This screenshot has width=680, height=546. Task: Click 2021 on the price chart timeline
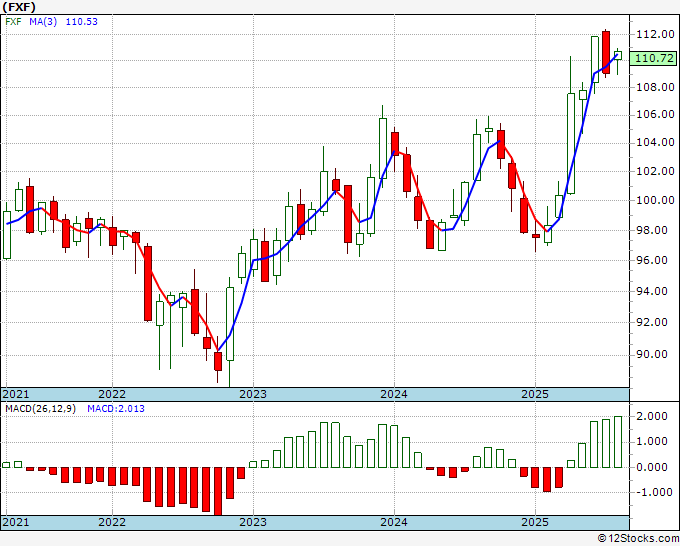point(16,394)
